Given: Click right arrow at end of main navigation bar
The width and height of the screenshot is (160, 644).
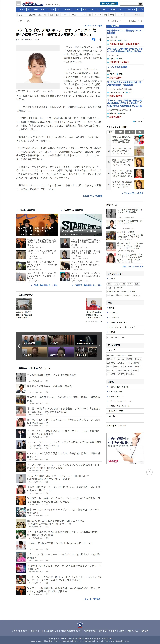Looking at the screenshot, I should click(143, 9).
